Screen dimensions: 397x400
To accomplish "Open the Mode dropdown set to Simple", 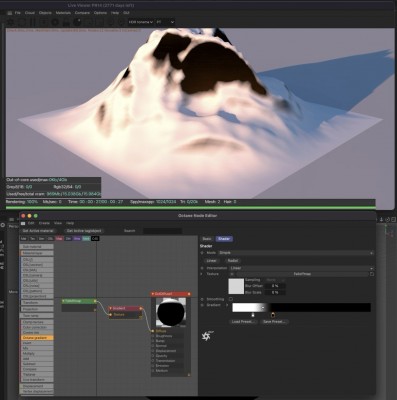I will (296, 253).
